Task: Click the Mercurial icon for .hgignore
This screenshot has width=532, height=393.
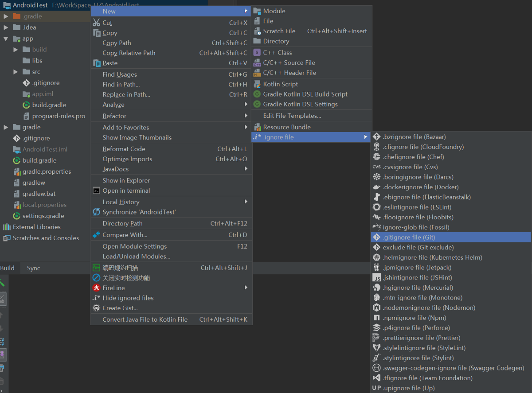Action: [377, 288]
